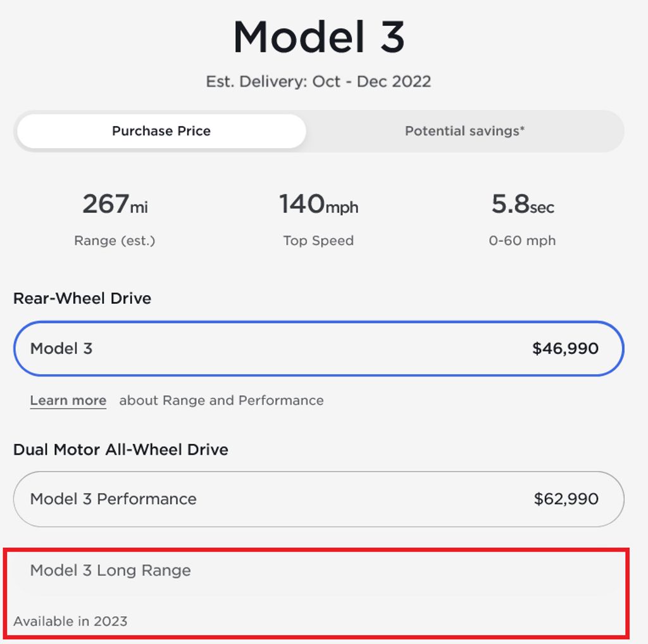Choose the Model 3 Performance trim
The image size is (648, 644).
[x=318, y=499]
